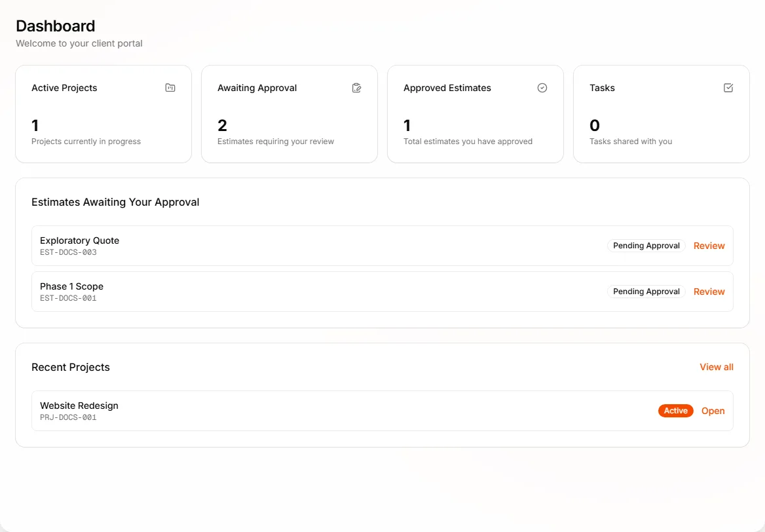This screenshot has width=765, height=532.
Task: Click 'Total estimates you have approved' text
Action: click(x=468, y=142)
